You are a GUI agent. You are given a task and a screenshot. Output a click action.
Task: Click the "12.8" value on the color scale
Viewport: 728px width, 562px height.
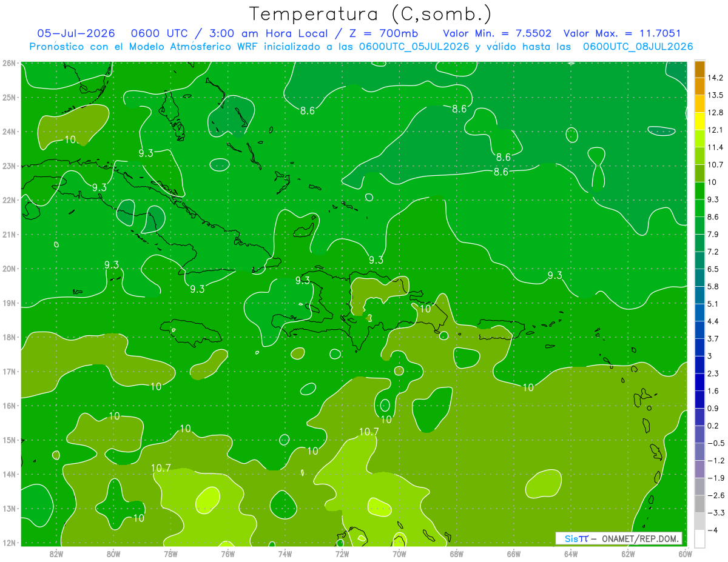pyautogui.click(x=715, y=112)
